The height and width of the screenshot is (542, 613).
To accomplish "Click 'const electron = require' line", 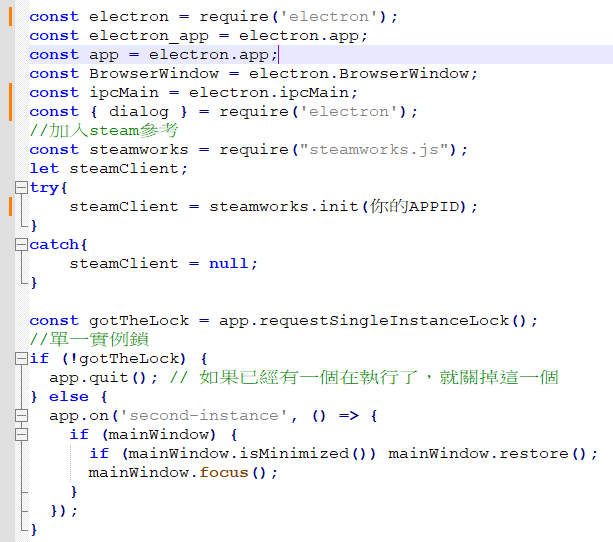I will 213,17.
